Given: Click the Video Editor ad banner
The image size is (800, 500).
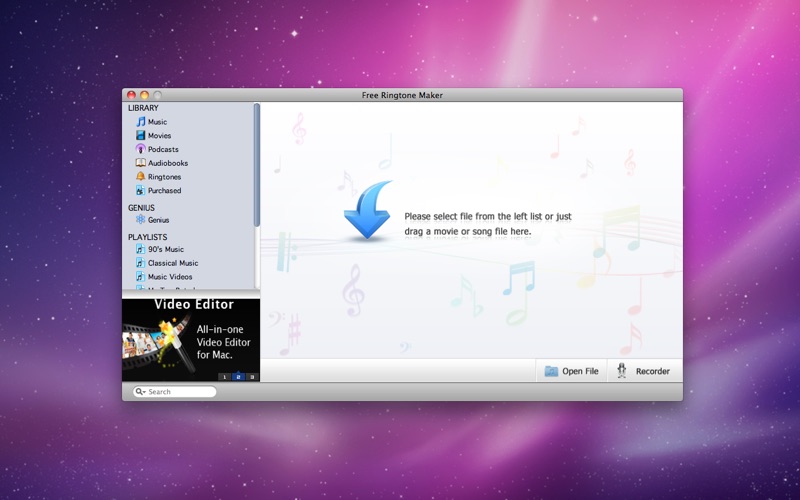Looking at the screenshot, I should pyautogui.click(x=191, y=335).
